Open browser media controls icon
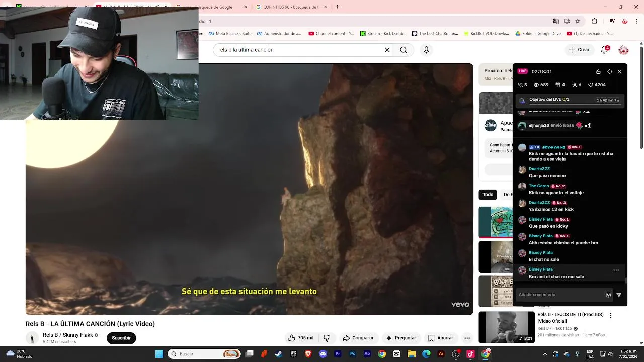 point(612,21)
